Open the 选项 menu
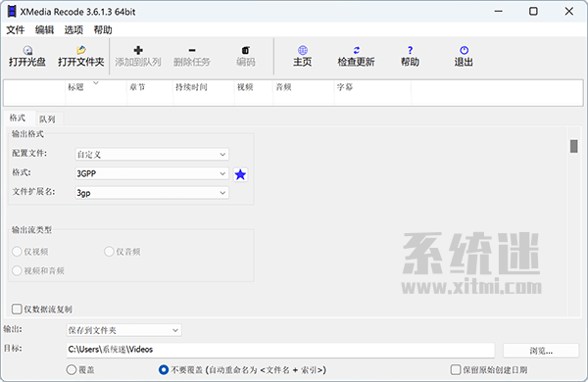This screenshot has height=382, width=588. pos(73,30)
